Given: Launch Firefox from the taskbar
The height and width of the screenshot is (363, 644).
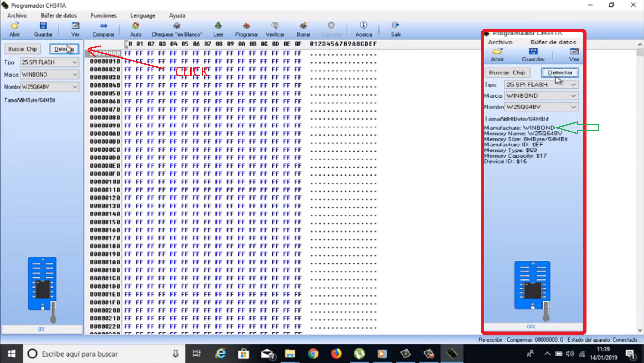Looking at the screenshot, I should 336,354.
